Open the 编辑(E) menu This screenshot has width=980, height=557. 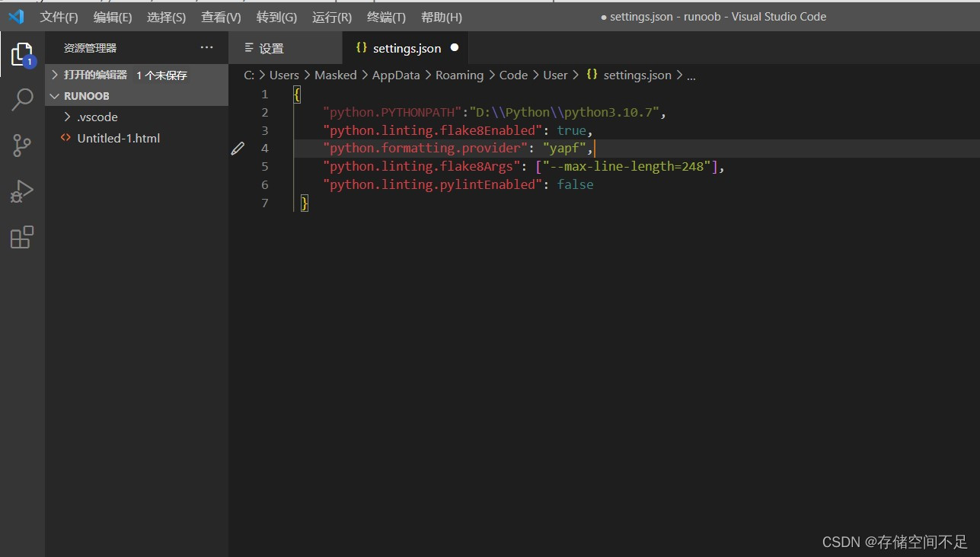tap(113, 17)
